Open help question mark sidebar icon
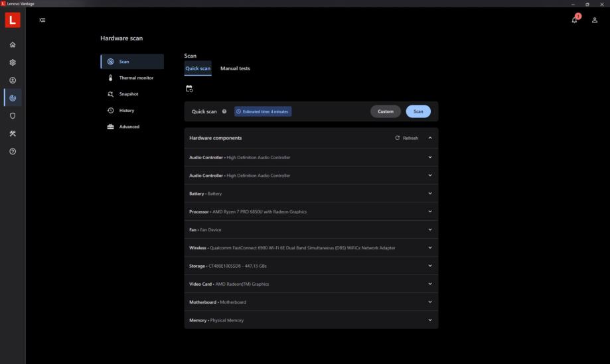The width and height of the screenshot is (610, 364). (13, 152)
